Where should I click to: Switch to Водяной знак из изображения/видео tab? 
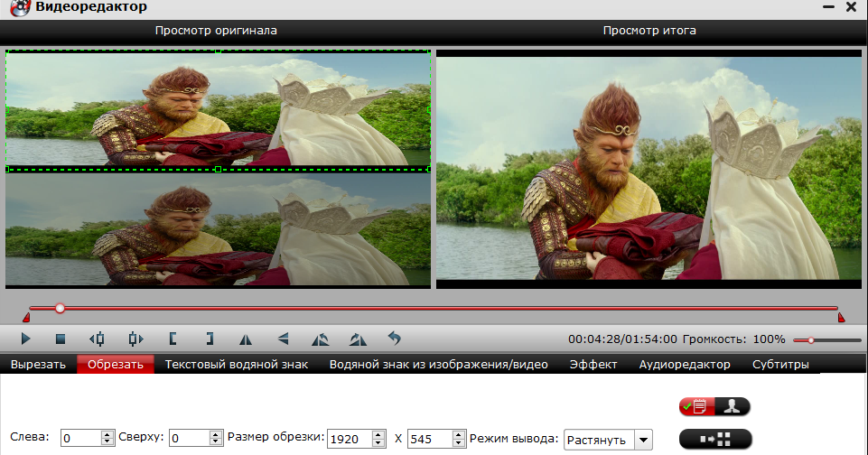438,364
